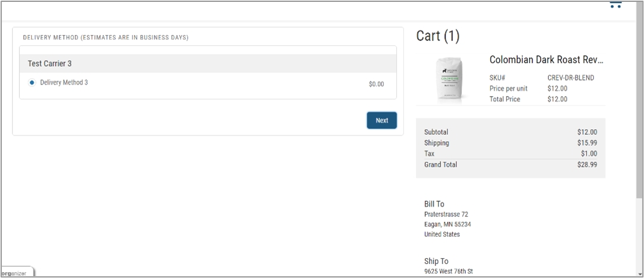Click the Cart (1) heading
This screenshot has width=644, height=278.
click(x=438, y=37)
